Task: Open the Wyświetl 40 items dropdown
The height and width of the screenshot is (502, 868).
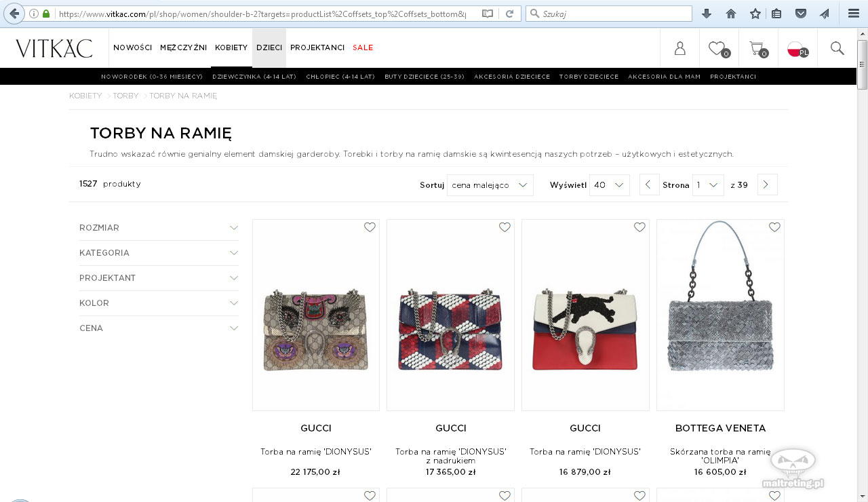Action: pyautogui.click(x=609, y=185)
